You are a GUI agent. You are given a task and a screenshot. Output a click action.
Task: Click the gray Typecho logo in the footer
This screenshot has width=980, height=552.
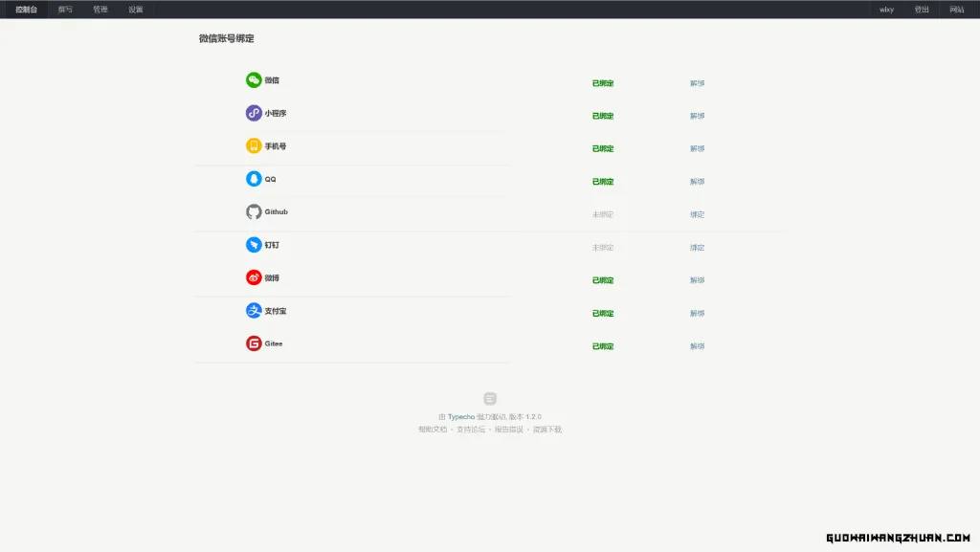[x=490, y=398]
